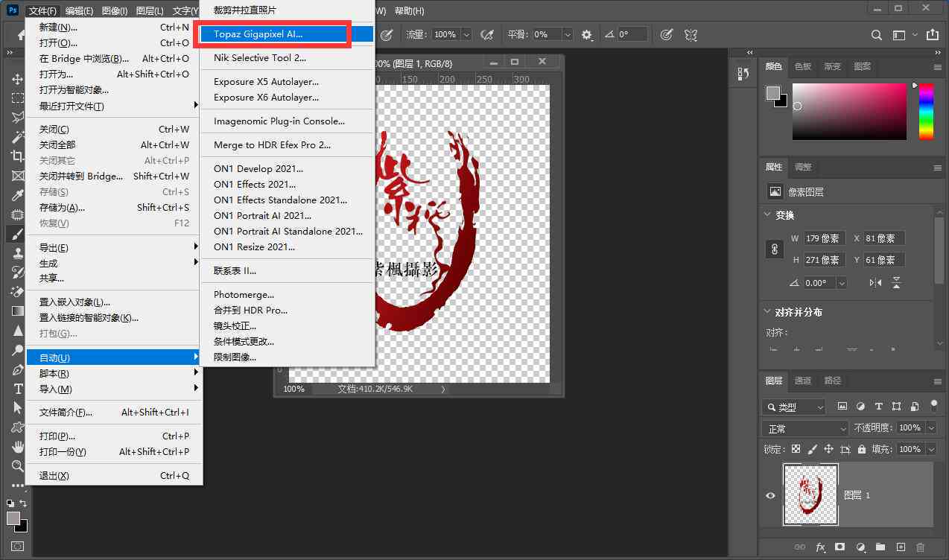
Task: Select the Path Selection tool
Action: (17, 408)
